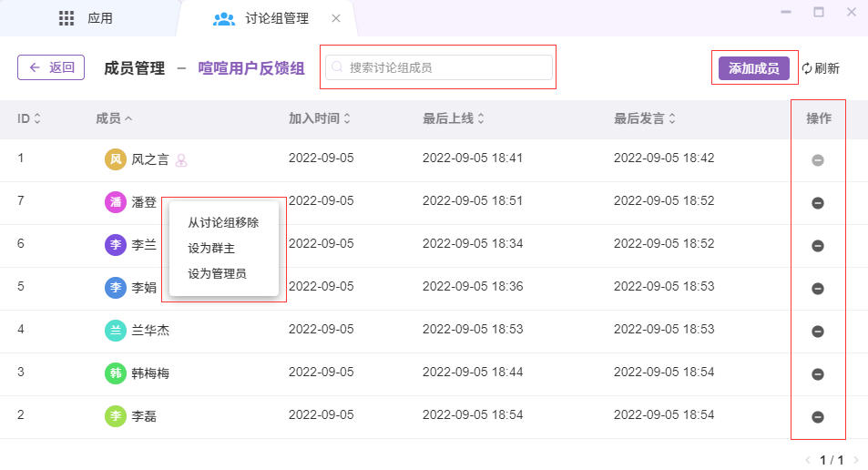Screen dimensions: 868x470
Task: Click the remove icon in 李娟 row
Action: pos(818,289)
